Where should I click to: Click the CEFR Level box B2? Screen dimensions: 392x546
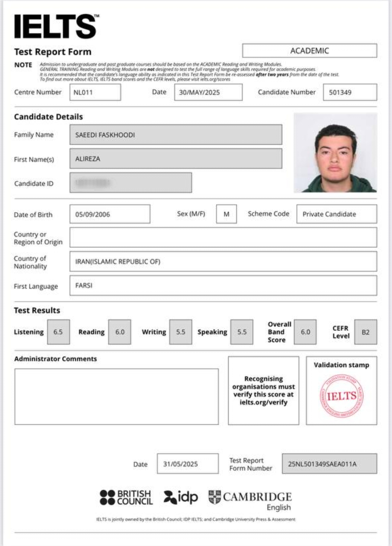(x=366, y=332)
